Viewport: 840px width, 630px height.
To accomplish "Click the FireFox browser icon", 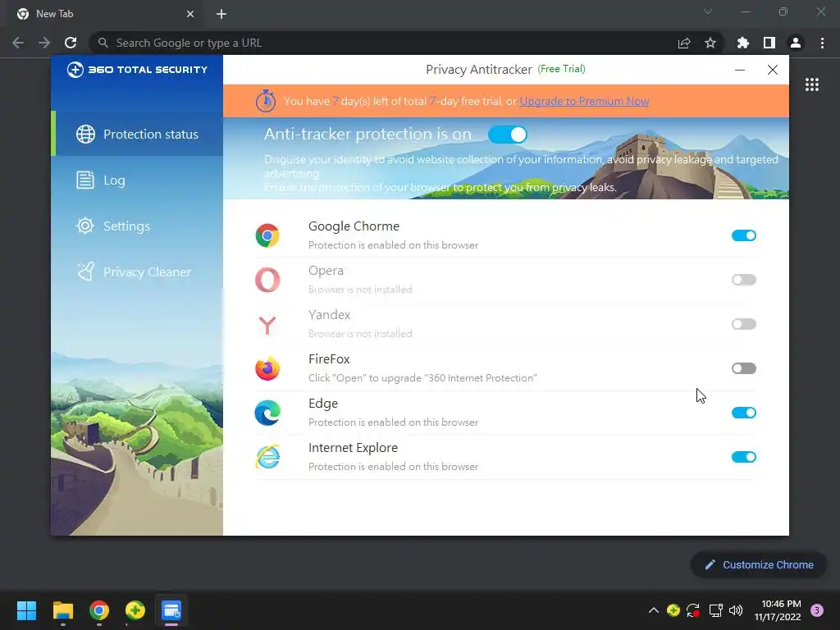I will [x=267, y=368].
